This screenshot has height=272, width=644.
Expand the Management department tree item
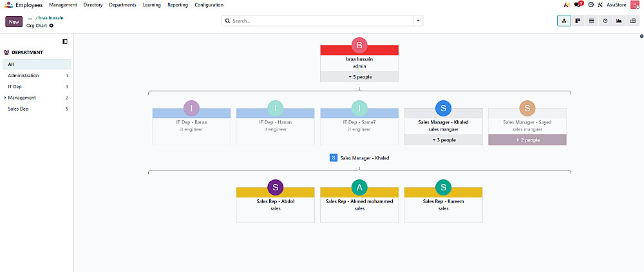(5, 98)
